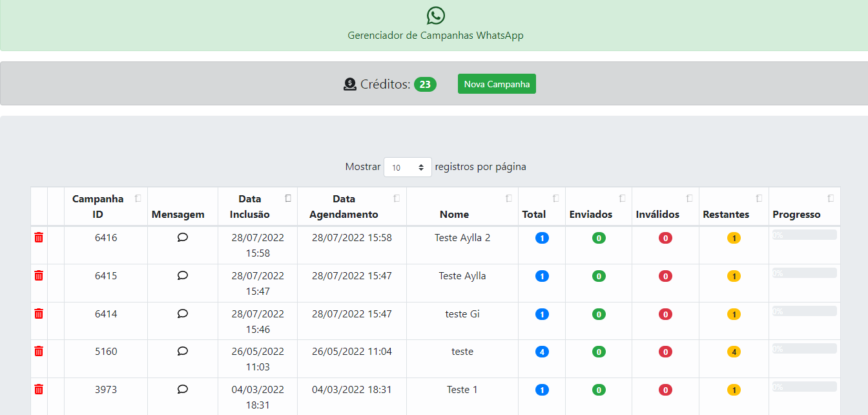Click the Nova Campanha button

[x=497, y=84]
